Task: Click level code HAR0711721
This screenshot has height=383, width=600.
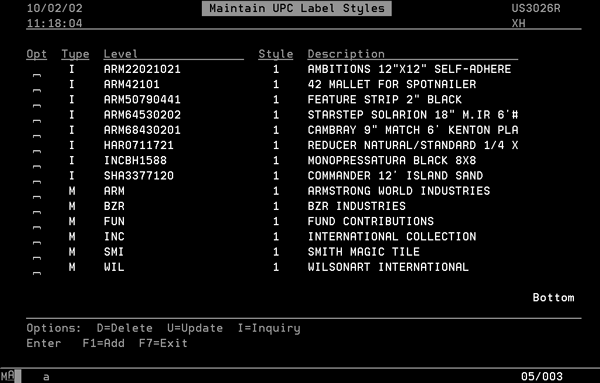Action: pyautogui.click(x=139, y=145)
